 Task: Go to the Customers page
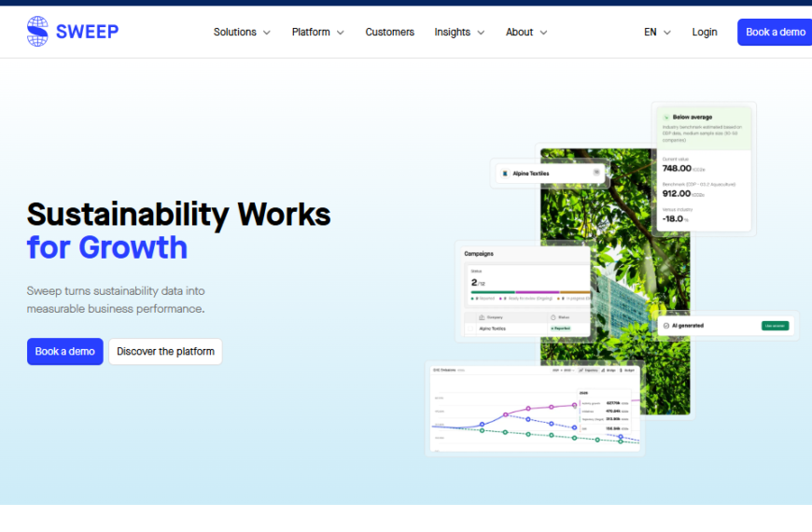[x=389, y=32]
